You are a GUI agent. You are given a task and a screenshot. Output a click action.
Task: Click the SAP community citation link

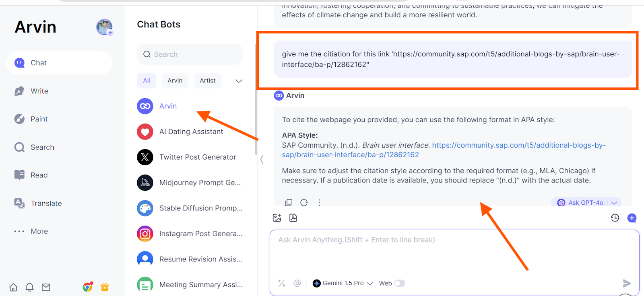444,150
